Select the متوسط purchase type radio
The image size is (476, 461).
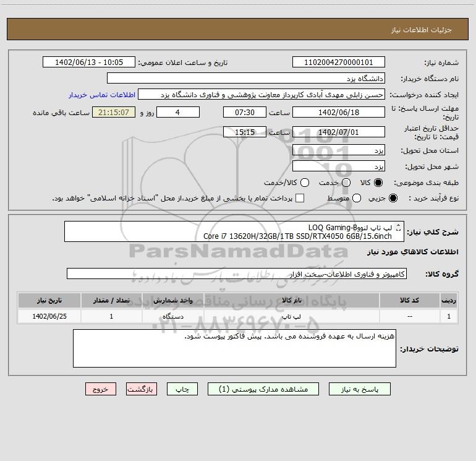(x=357, y=198)
